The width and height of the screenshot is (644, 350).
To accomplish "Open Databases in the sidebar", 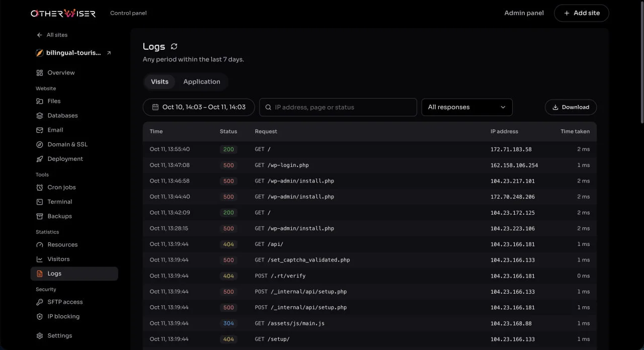I will pos(74,116).
